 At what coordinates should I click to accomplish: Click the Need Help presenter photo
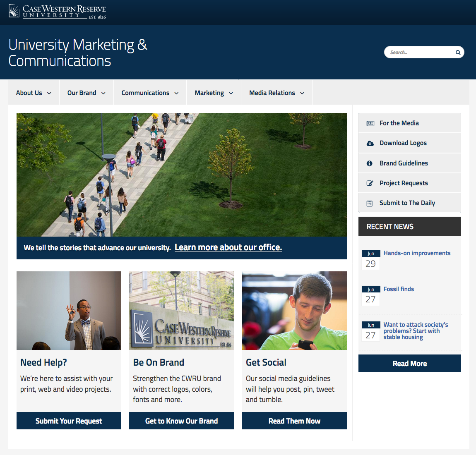(69, 311)
